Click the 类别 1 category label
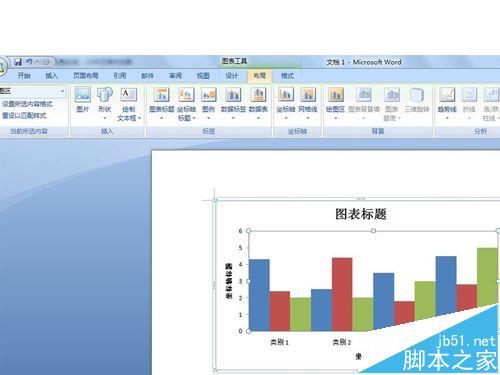 (279, 342)
